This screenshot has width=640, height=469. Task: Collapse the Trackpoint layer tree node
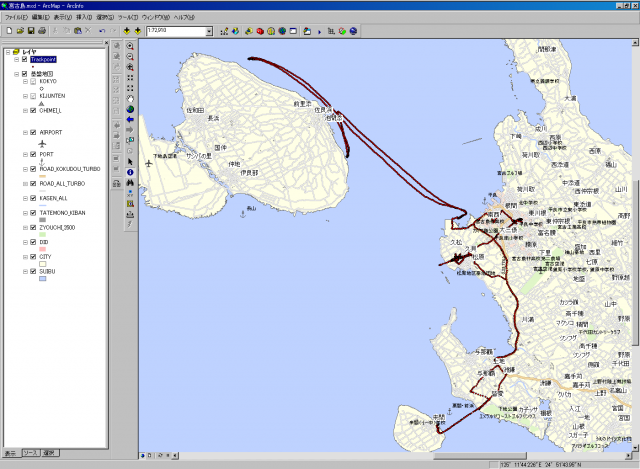click(15, 59)
